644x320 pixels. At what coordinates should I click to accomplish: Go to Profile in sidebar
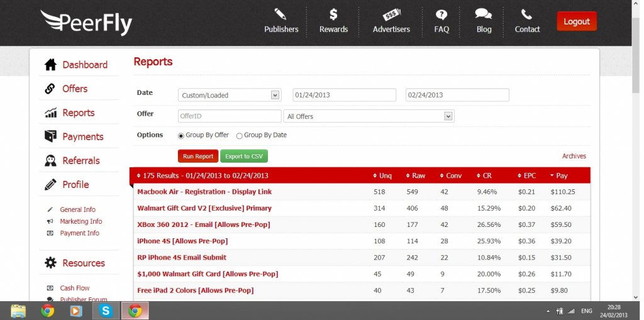coord(75,184)
